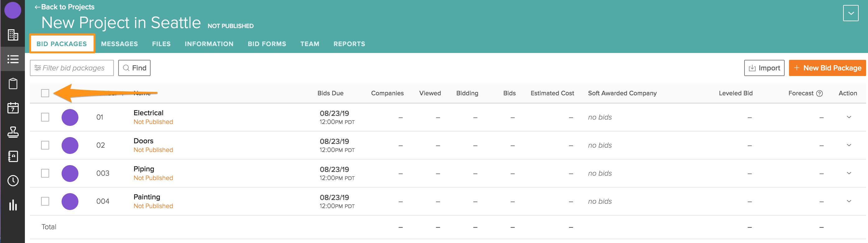Expand the Action chevron for Doors row
Screen dimensions: 868x243
849,145
